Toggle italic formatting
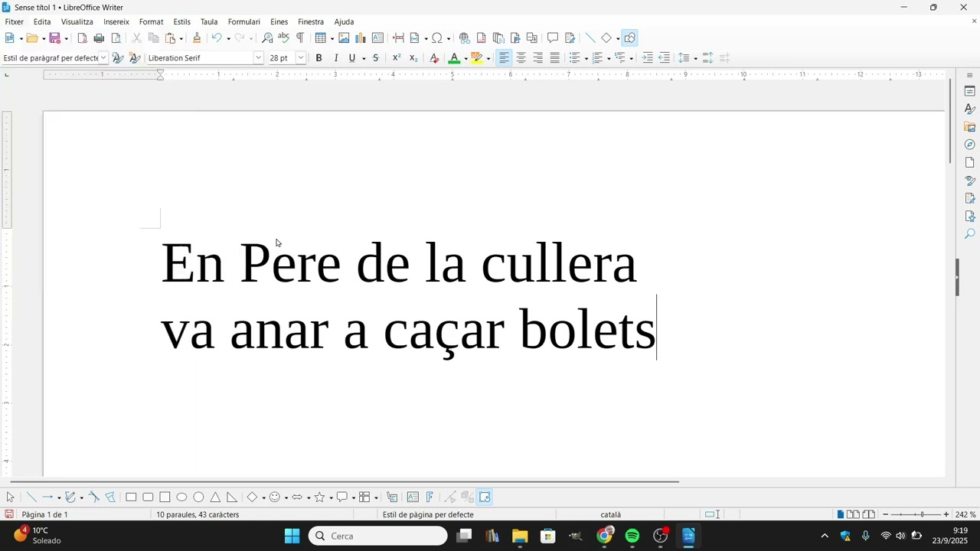The image size is (980, 551). tap(336, 58)
